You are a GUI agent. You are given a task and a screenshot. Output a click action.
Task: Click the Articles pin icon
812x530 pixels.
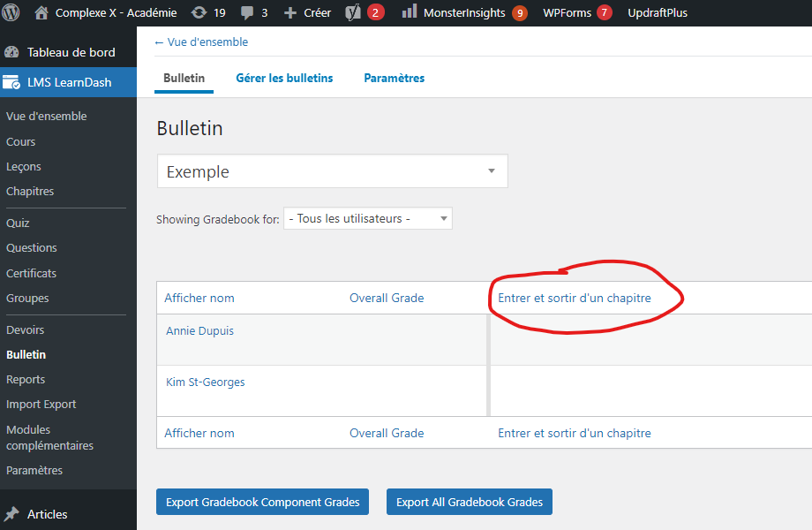point(12,514)
